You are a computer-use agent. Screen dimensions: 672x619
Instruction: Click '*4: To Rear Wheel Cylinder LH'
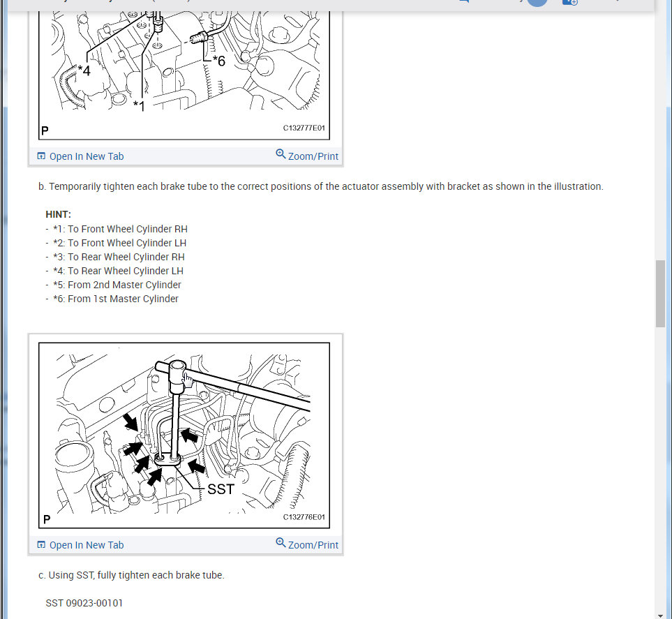pos(118,271)
